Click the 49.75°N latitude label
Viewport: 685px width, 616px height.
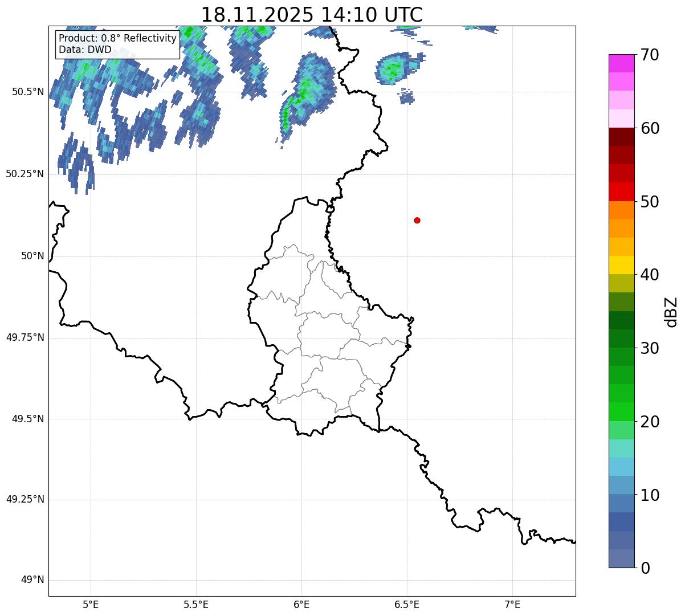(25, 337)
